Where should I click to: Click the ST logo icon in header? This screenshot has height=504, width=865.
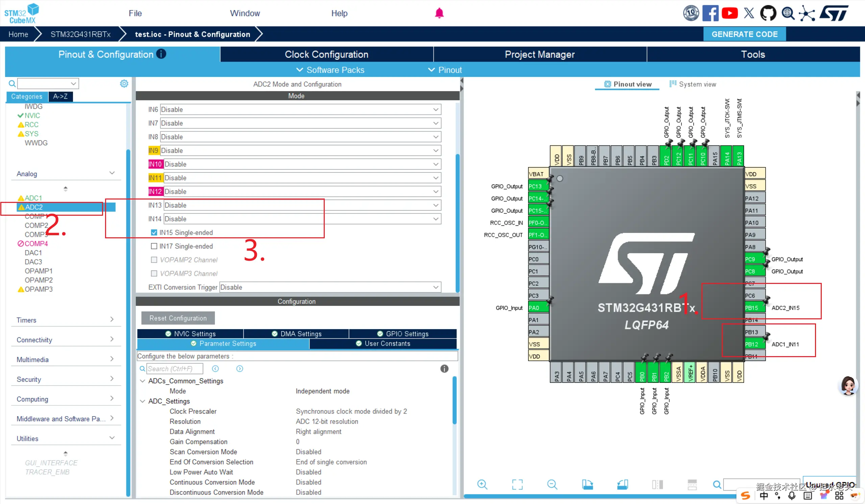click(834, 14)
